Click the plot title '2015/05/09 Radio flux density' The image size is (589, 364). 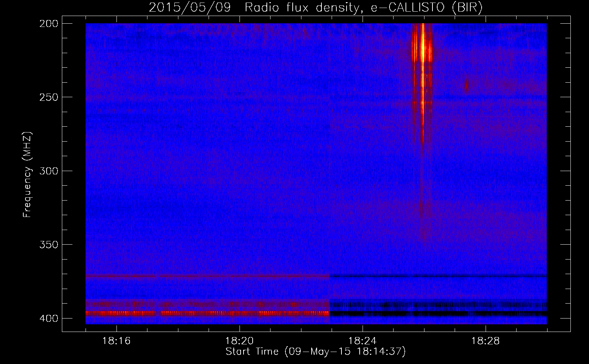[316, 7]
